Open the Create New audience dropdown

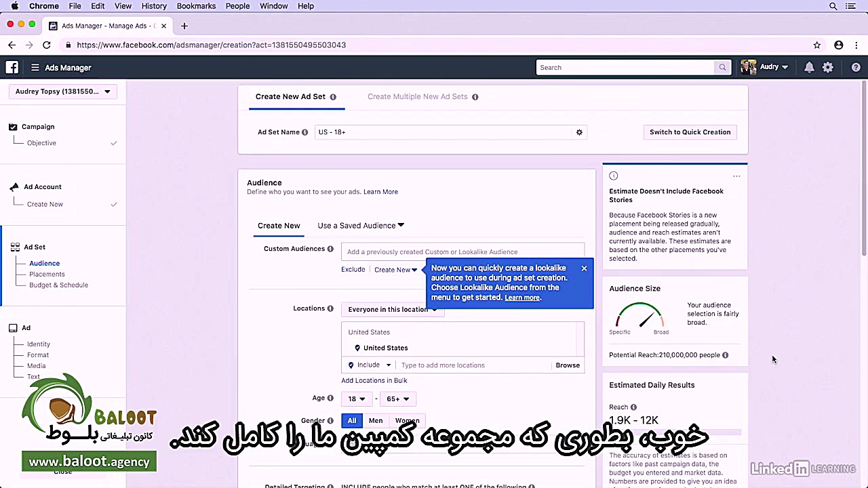coord(396,270)
